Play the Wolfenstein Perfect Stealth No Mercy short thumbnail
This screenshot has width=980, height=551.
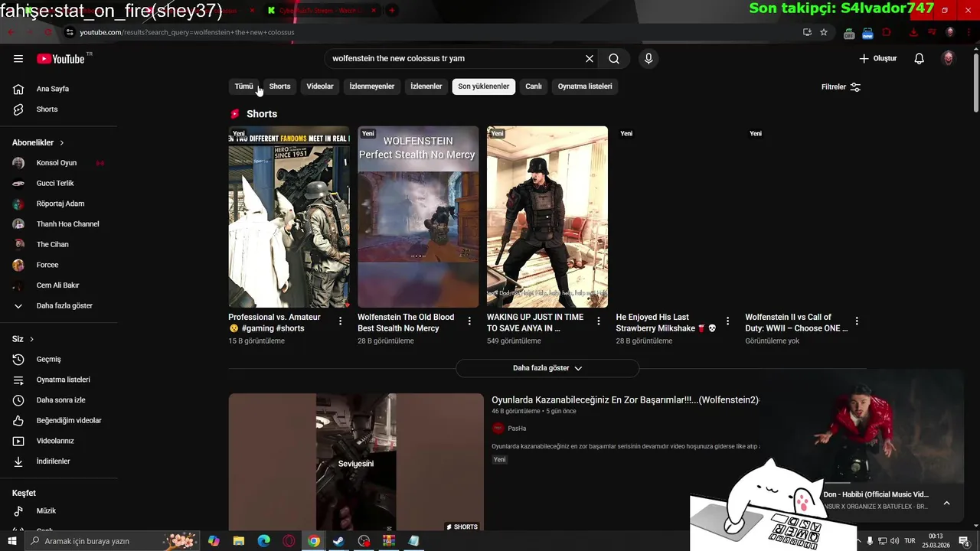click(418, 217)
